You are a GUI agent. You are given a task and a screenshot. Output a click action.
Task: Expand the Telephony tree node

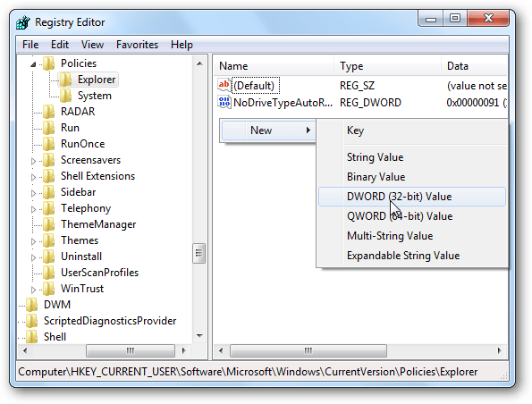click(x=33, y=209)
